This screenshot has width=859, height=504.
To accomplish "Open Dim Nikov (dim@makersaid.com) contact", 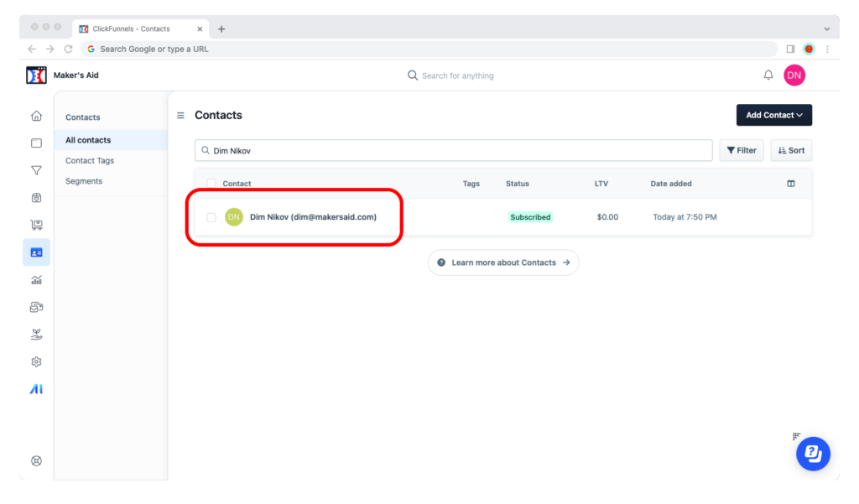I will click(x=313, y=217).
